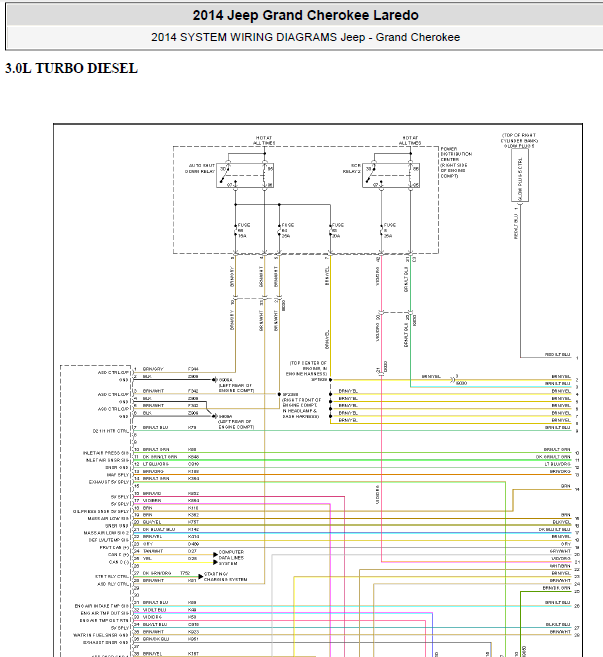Image resolution: width=603 pixels, height=657 pixels.
Task: Select the "INLET AIR PRESS SIG" pin label
Action: point(106,453)
